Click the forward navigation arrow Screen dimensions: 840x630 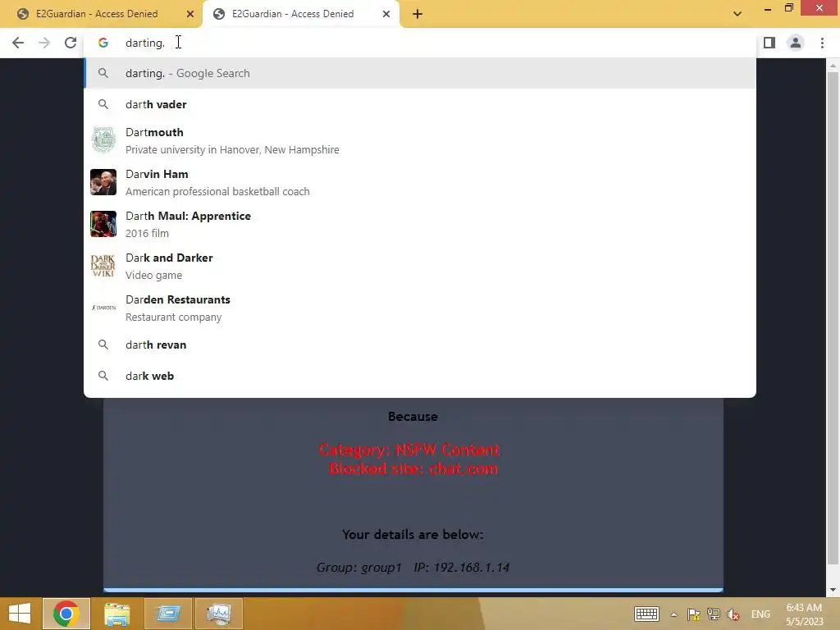[x=44, y=43]
